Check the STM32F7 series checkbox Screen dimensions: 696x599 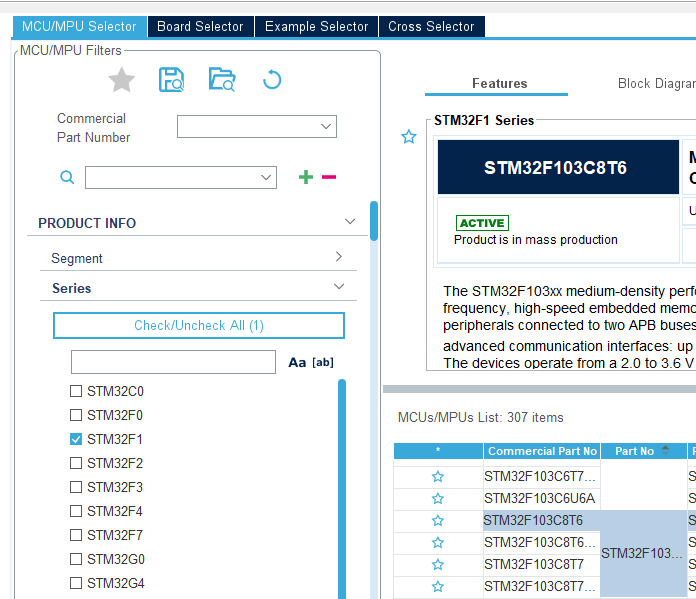[x=76, y=535]
